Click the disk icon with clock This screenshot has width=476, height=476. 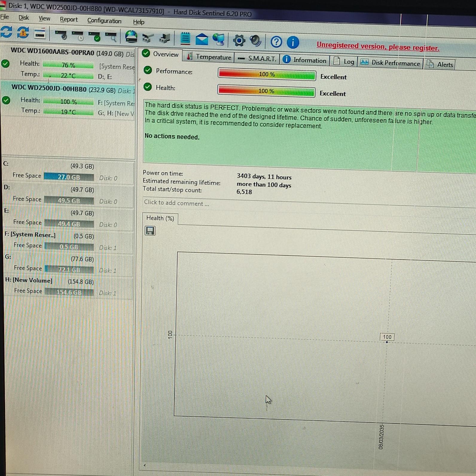click(x=78, y=36)
